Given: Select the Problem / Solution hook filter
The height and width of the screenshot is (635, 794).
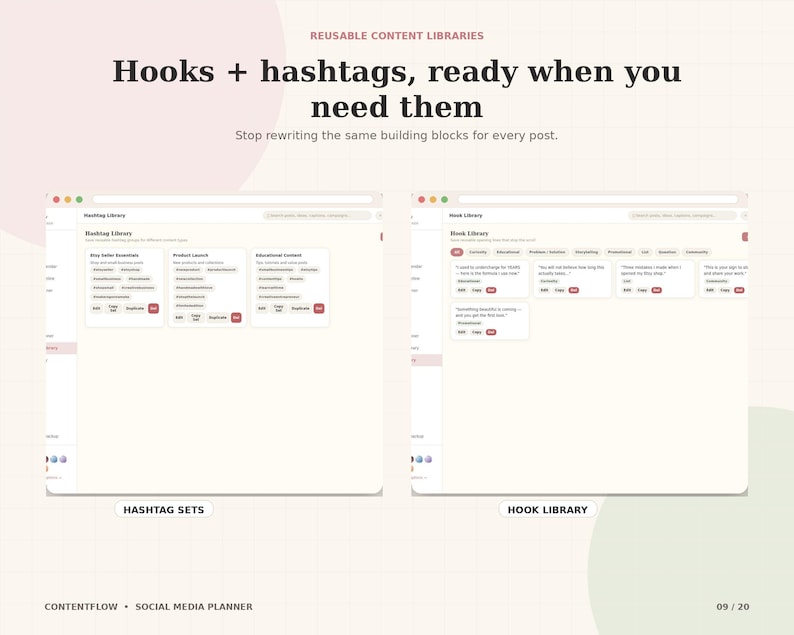Looking at the screenshot, I should (547, 252).
